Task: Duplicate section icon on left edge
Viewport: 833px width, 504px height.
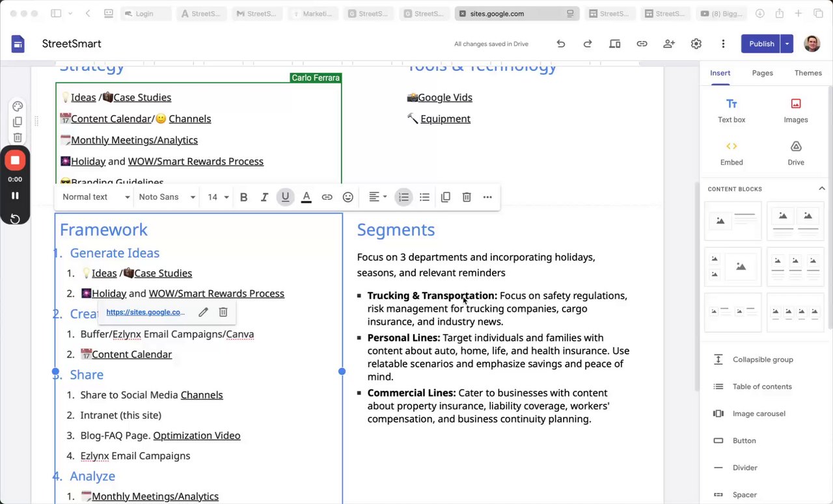Action: (18, 122)
